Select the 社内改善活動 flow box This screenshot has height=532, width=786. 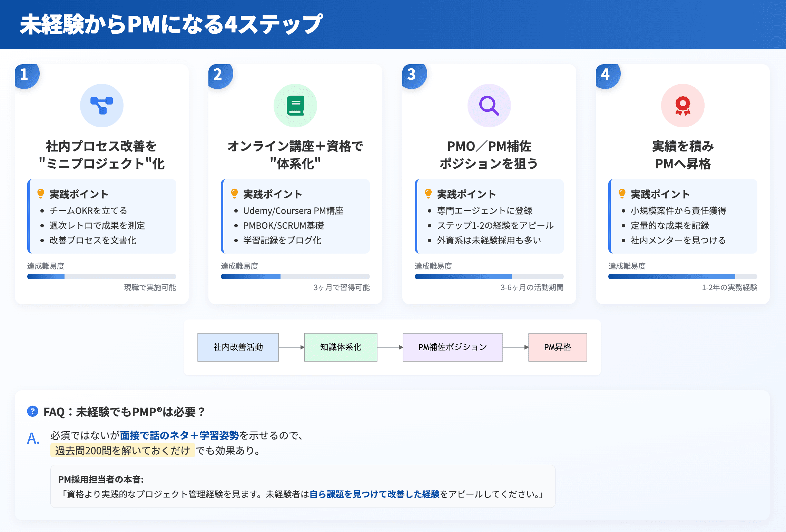[x=238, y=347]
